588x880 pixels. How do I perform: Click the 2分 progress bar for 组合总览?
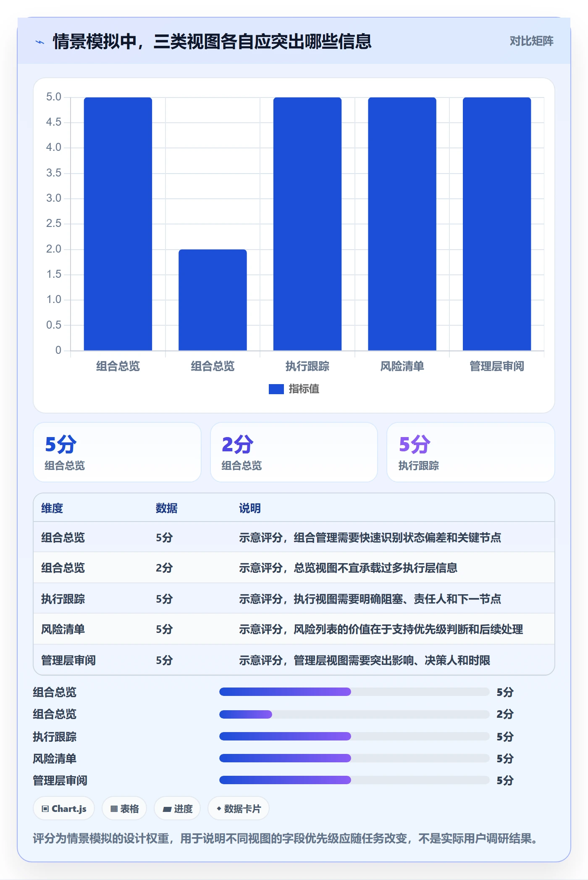pos(354,714)
